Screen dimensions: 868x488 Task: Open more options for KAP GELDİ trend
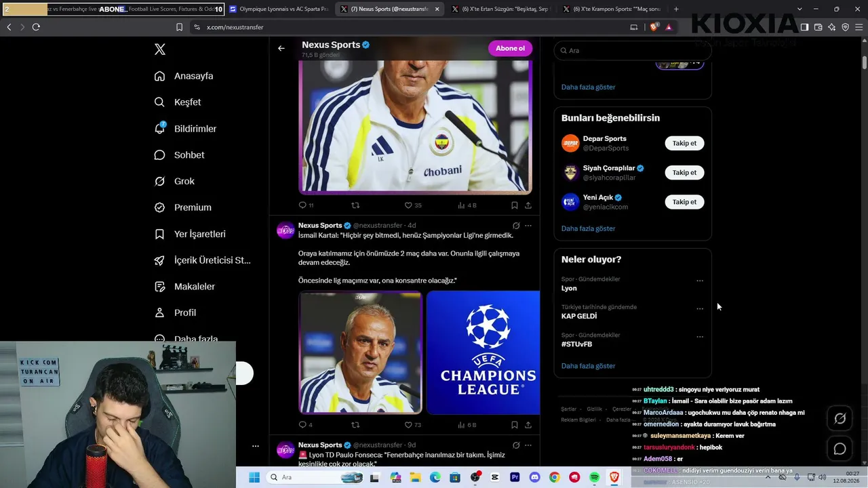click(x=700, y=308)
